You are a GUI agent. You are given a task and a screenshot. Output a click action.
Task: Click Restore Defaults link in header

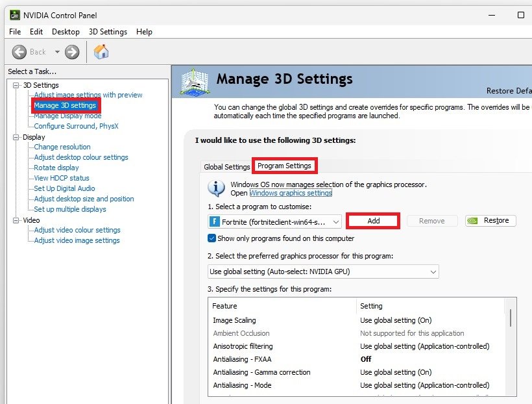pyautogui.click(x=509, y=91)
